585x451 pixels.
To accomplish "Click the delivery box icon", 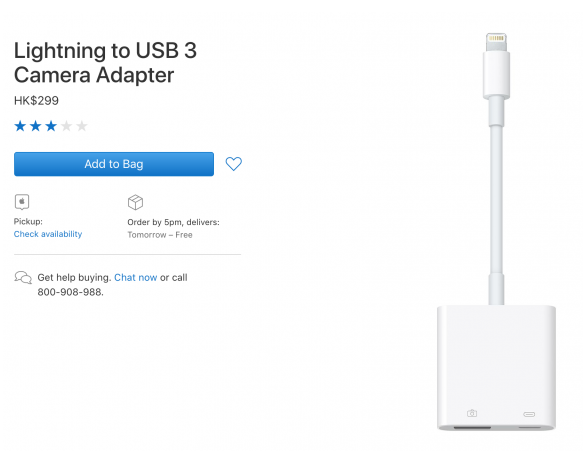I will 135,202.
